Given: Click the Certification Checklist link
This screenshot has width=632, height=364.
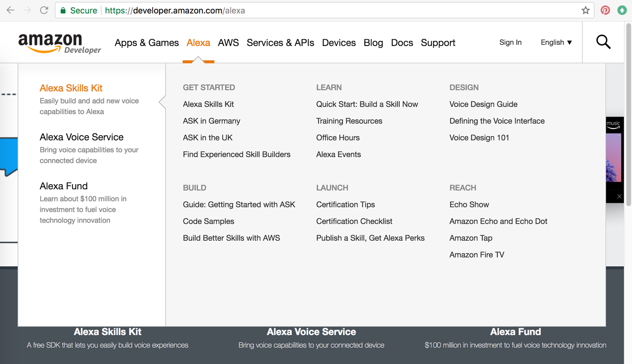Looking at the screenshot, I should [354, 221].
